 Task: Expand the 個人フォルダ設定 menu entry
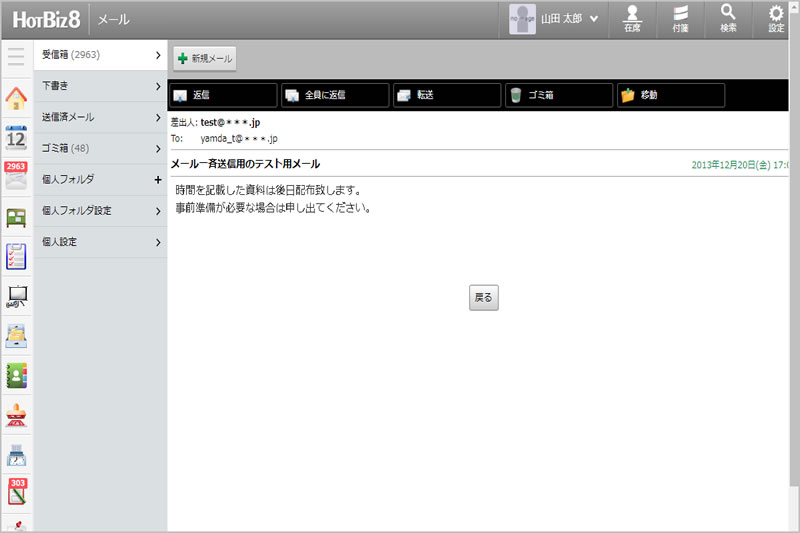[100, 211]
